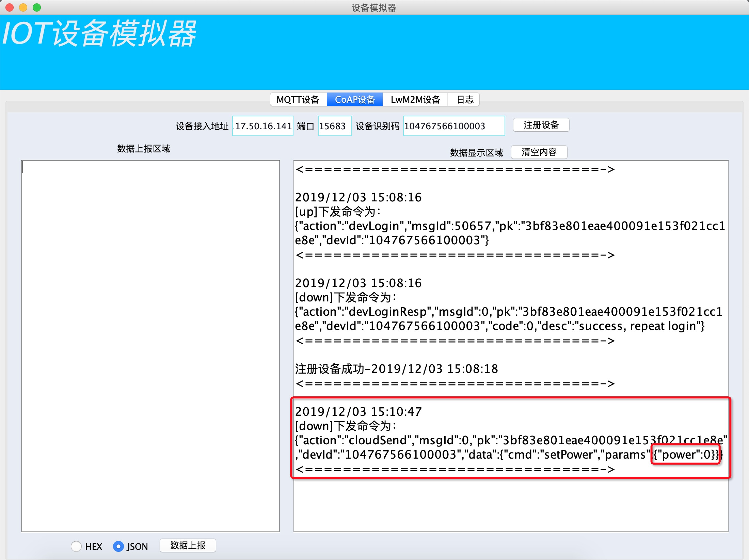749x560 pixels.
Task: Click the 设备接入地址 address field
Action: [x=262, y=126]
